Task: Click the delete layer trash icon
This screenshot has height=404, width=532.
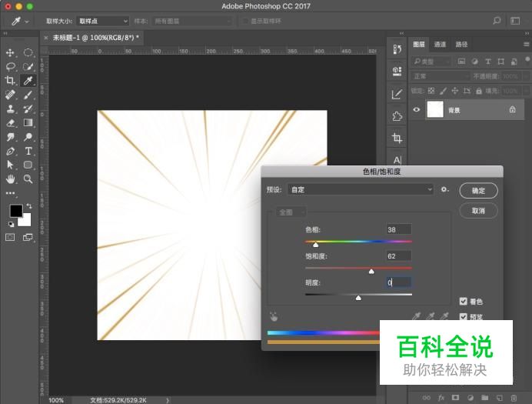Action: (514, 398)
